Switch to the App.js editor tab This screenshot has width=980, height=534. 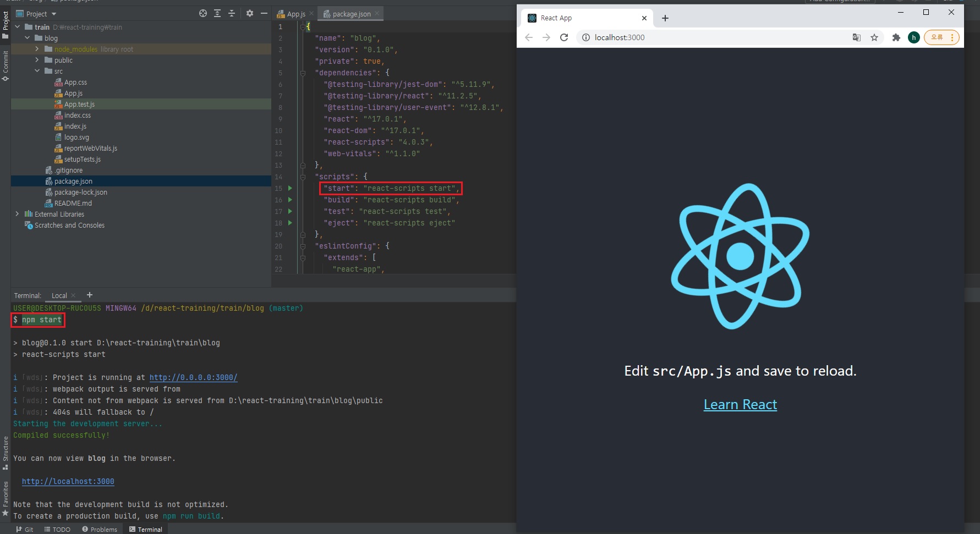(x=296, y=14)
